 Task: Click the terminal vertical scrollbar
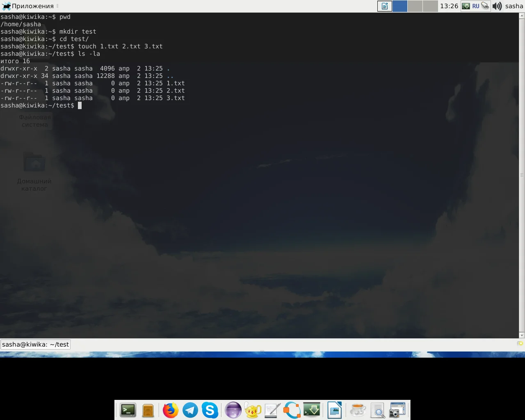(522, 176)
